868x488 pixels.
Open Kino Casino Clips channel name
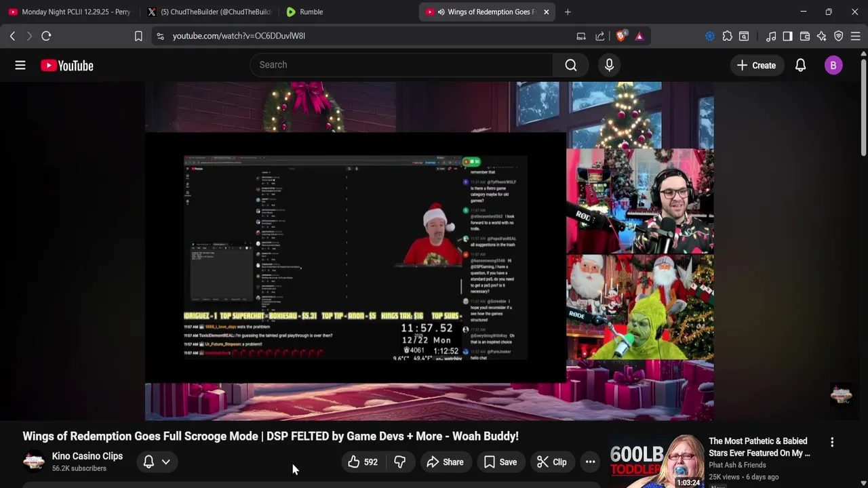(x=87, y=456)
